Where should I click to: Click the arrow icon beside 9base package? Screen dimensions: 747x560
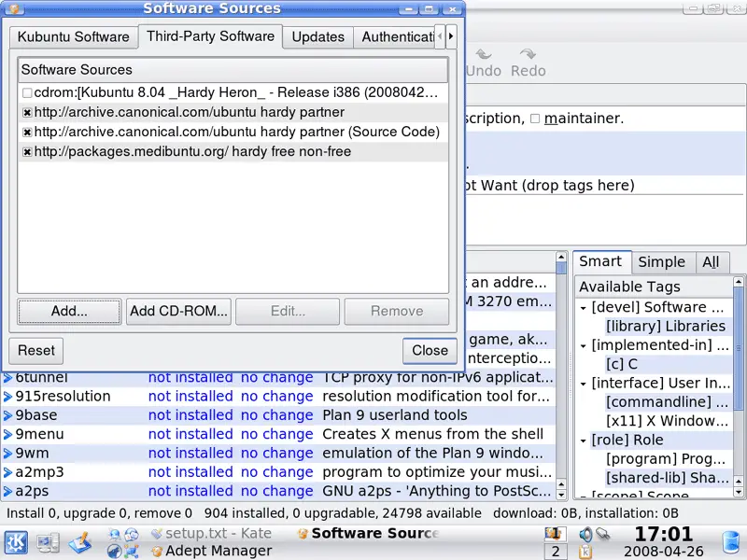click(7, 415)
